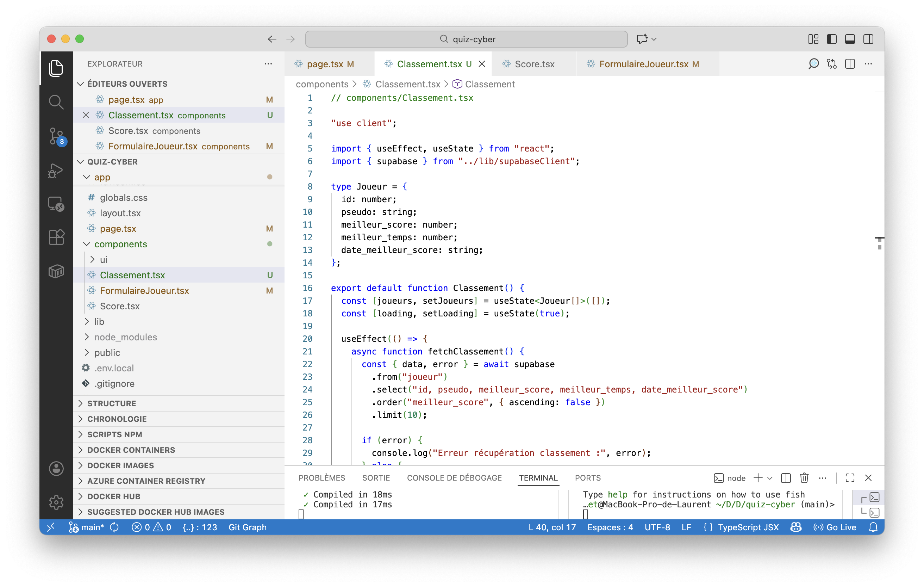
Task: Toggle the secondary sidebar
Action: 868,39
